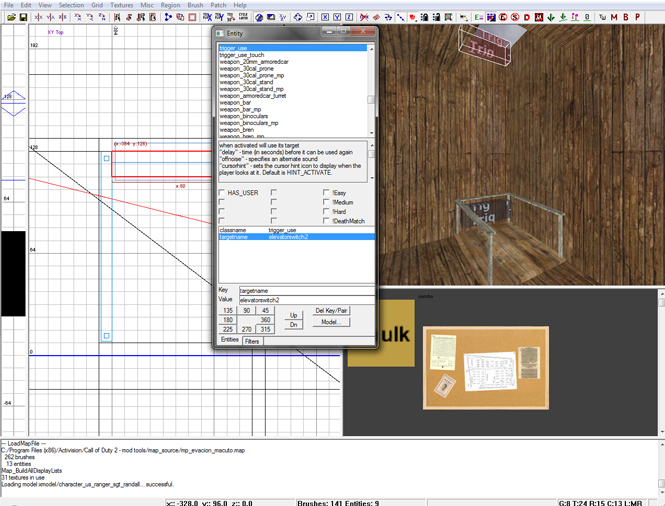
Task: Open the Brush menu
Action: [x=195, y=5]
